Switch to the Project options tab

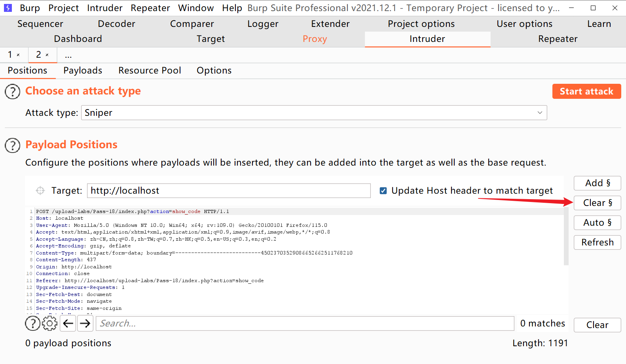pyautogui.click(x=421, y=24)
